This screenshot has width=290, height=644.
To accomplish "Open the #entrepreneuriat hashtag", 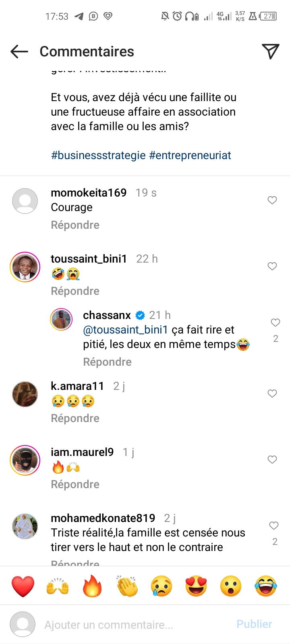I will click(x=190, y=155).
